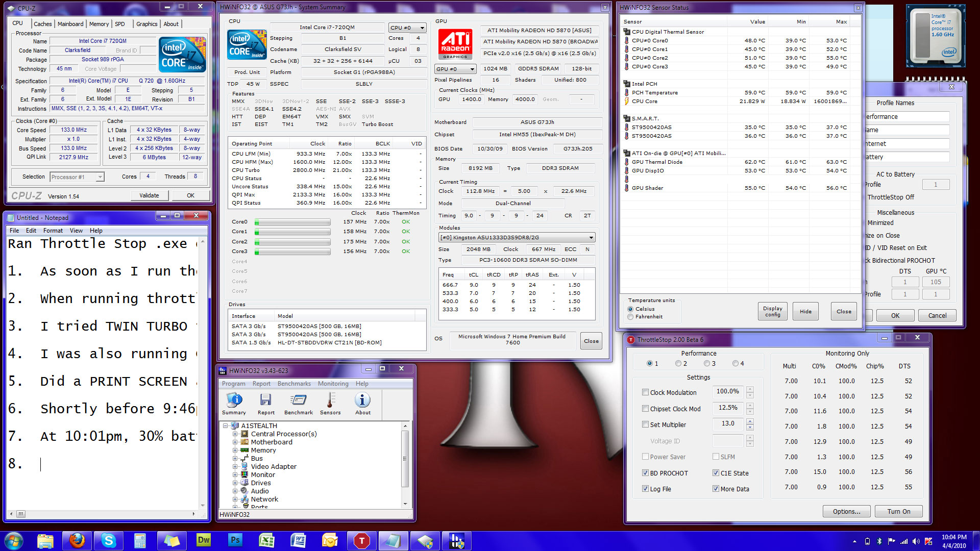The image size is (980, 551).
Task: Launch Dreamweaver from the taskbar
Action: [x=203, y=541]
